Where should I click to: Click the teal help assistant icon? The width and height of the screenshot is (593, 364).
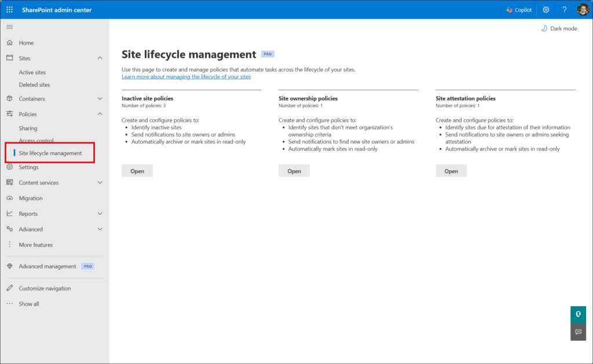click(x=578, y=314)
